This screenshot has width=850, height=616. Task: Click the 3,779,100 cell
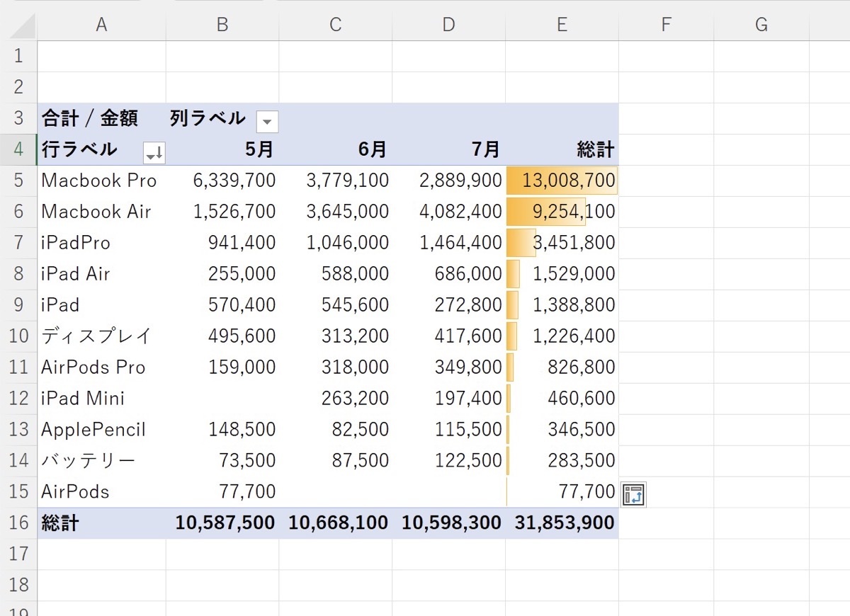tap(336, 181)
